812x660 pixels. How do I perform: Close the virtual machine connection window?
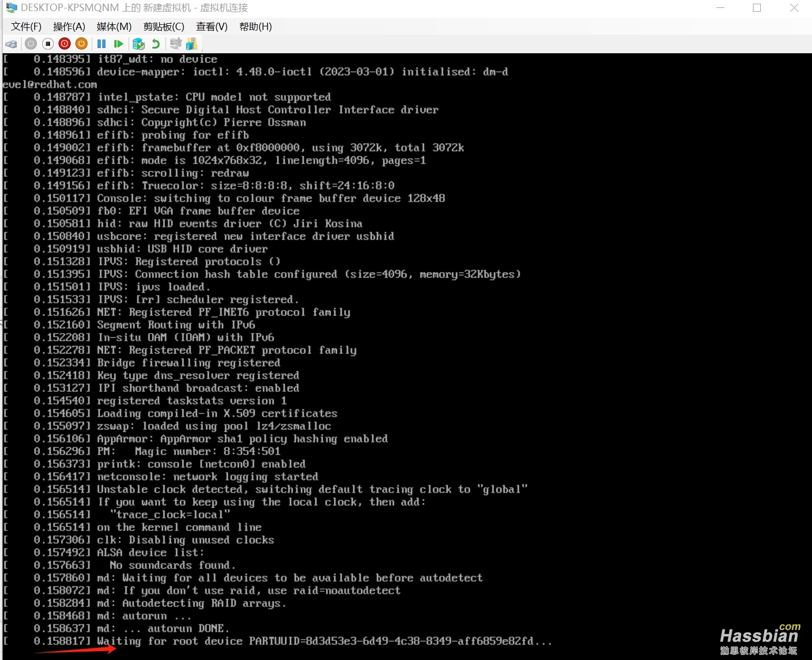click(794, 8)
